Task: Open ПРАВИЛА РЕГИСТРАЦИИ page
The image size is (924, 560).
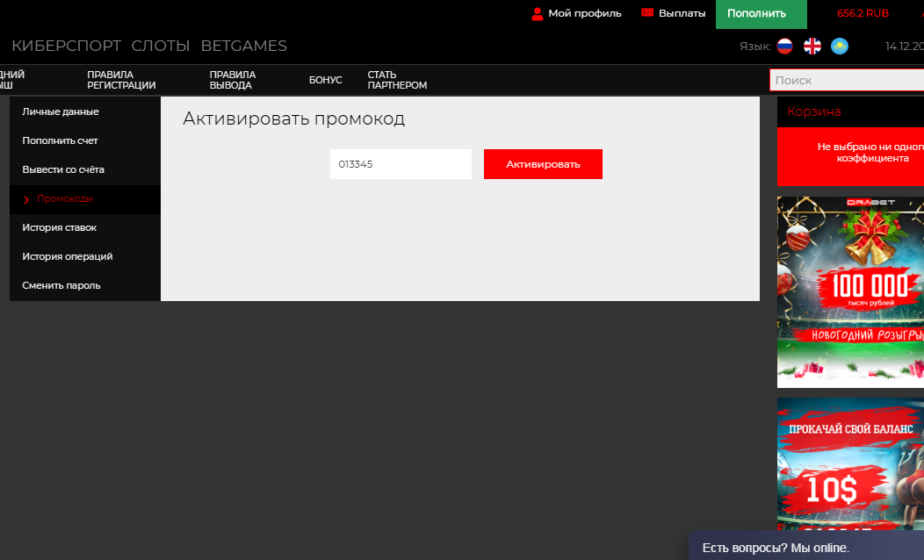Action: point(121,80)
